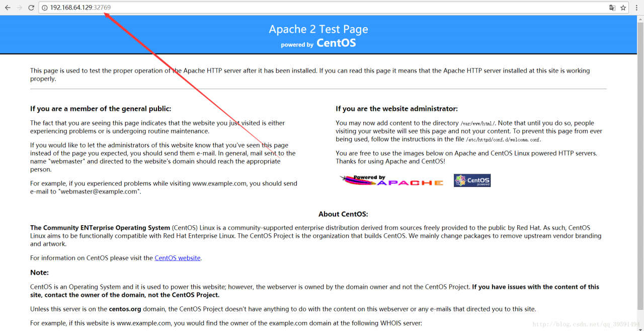Screen dimensions: 644x331
Task: Click the About CentOS heading
Action: [343, 214]
